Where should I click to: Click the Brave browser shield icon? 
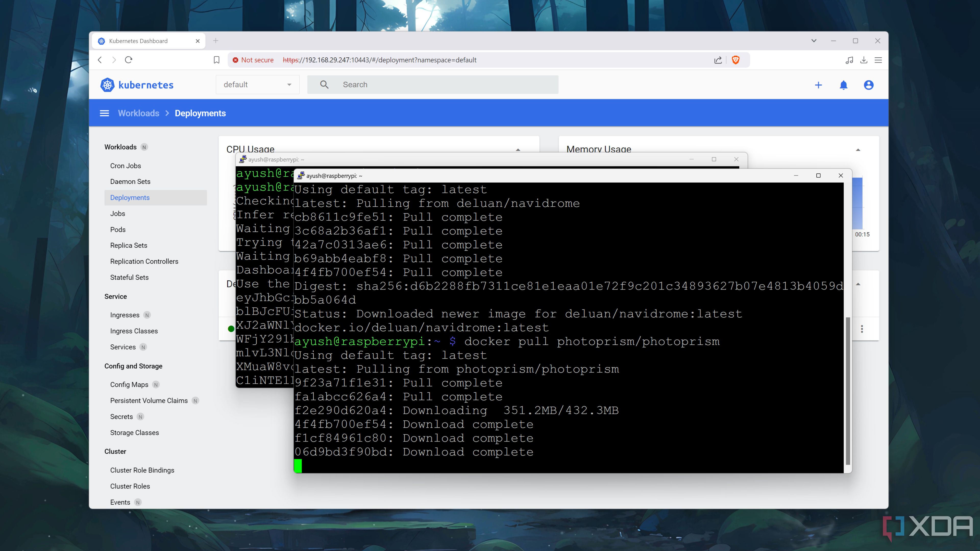tap(736, 60)
